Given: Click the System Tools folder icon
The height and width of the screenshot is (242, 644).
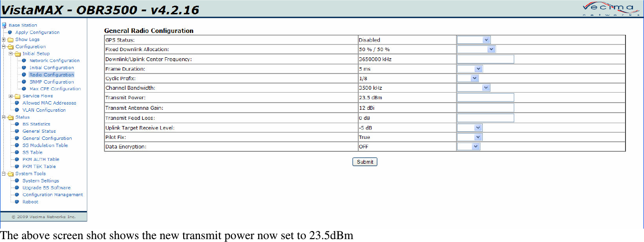Looking at the screenshot, I should click(10, 174).
